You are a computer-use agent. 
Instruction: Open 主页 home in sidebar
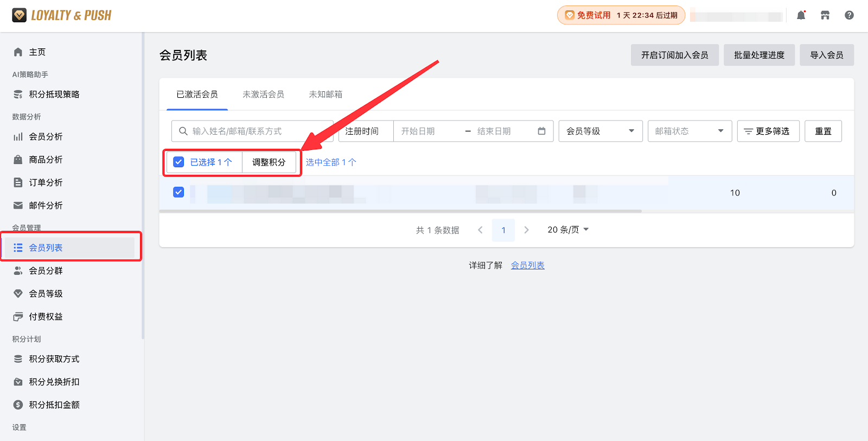point(37,52)
